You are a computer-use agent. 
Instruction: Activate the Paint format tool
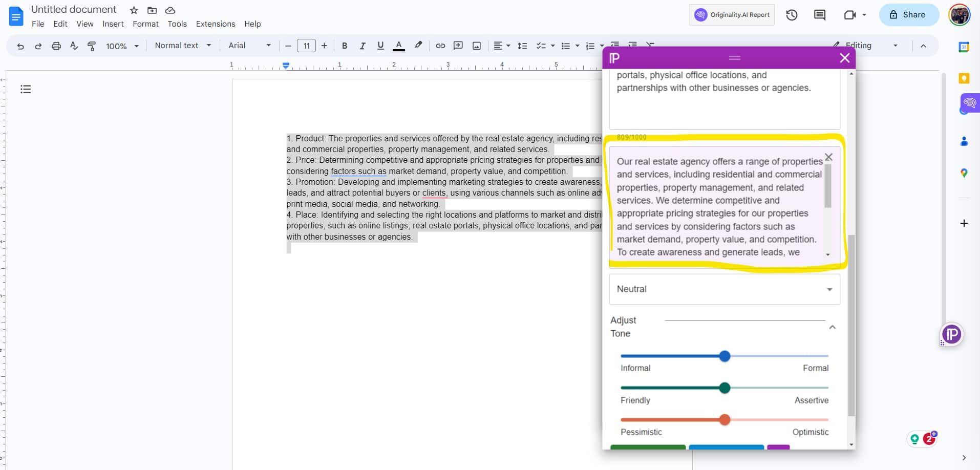coord(92,46)
